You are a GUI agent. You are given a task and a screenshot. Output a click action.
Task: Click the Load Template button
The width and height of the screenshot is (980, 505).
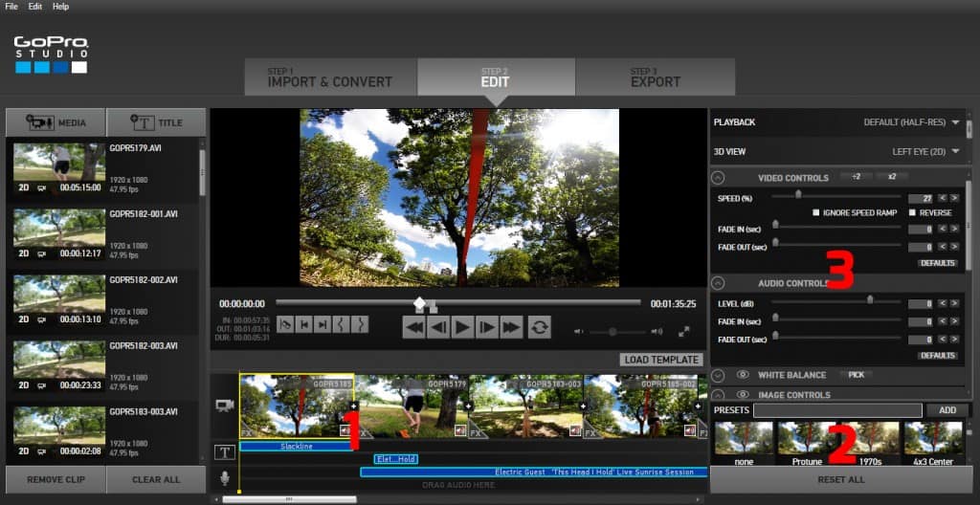click(660, 360)
